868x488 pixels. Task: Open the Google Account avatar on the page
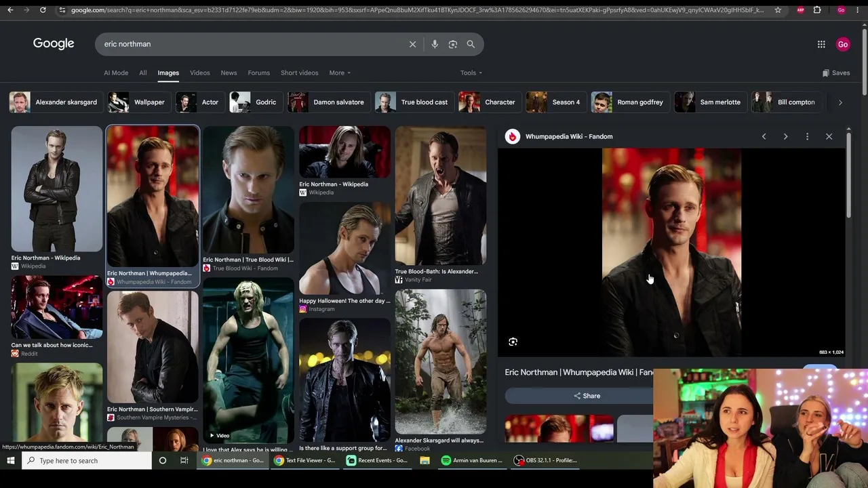pyautogui.click(x=843, y=44)
